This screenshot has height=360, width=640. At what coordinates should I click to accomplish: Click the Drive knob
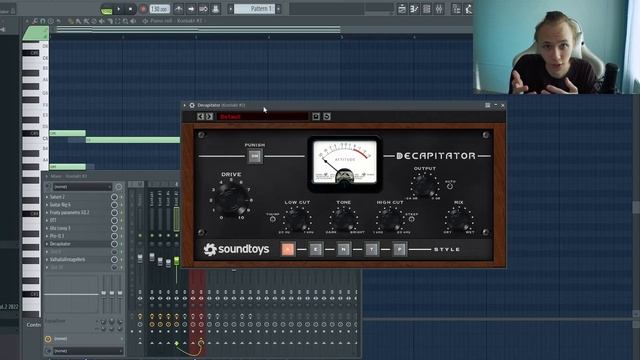pos(231,200)
